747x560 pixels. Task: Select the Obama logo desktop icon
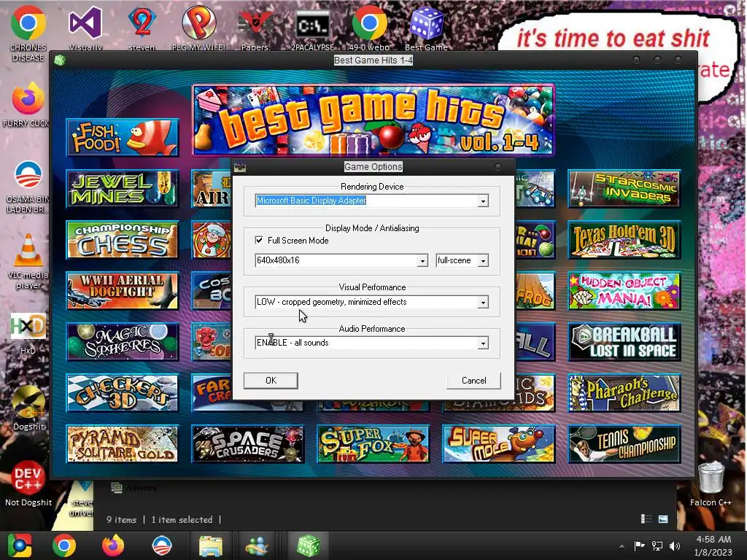[28, 187]
